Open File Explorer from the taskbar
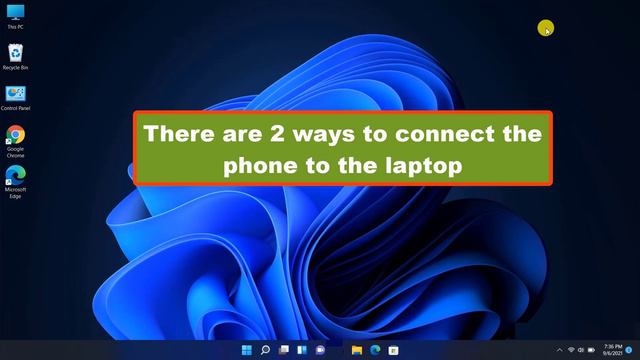Viewport: 640px width, 360px height. tap(357, 350)
